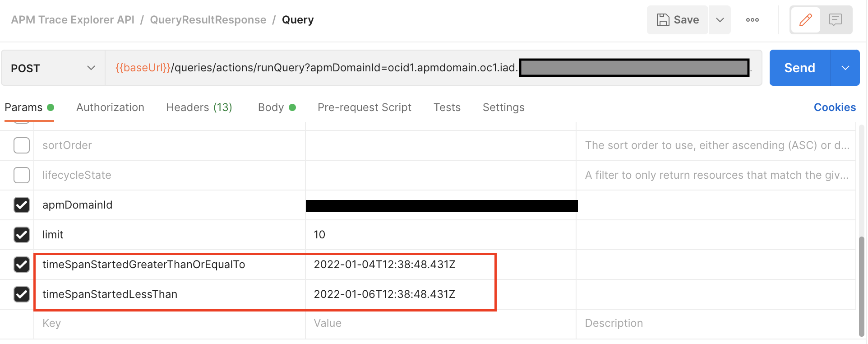
Task: Send the POST request
Action: (x=799, y=68)
